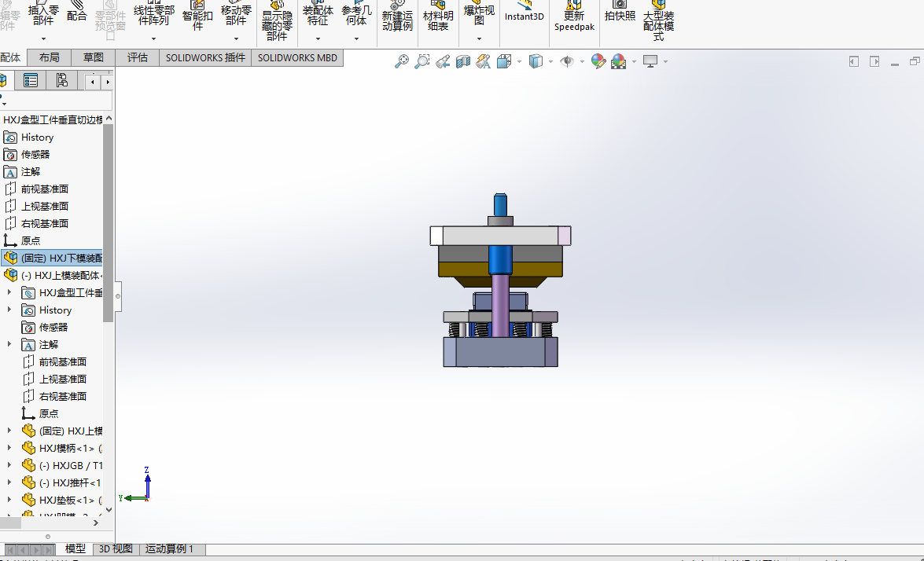Activate Section View tool
This screenshot has height=561, width=924.
click(463, 61)
